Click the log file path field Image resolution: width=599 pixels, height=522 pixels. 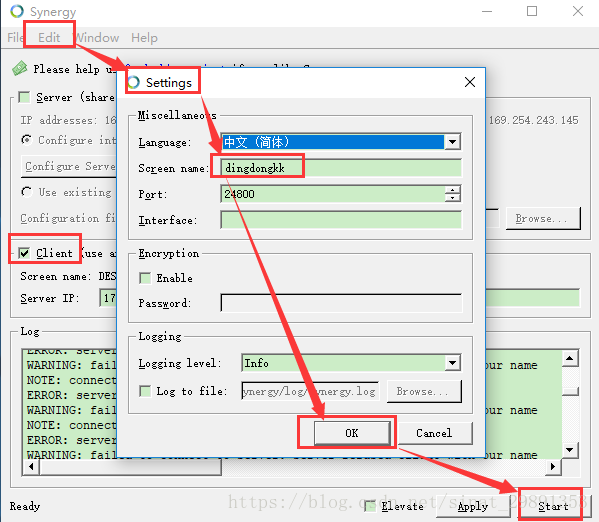coord(310,391)
